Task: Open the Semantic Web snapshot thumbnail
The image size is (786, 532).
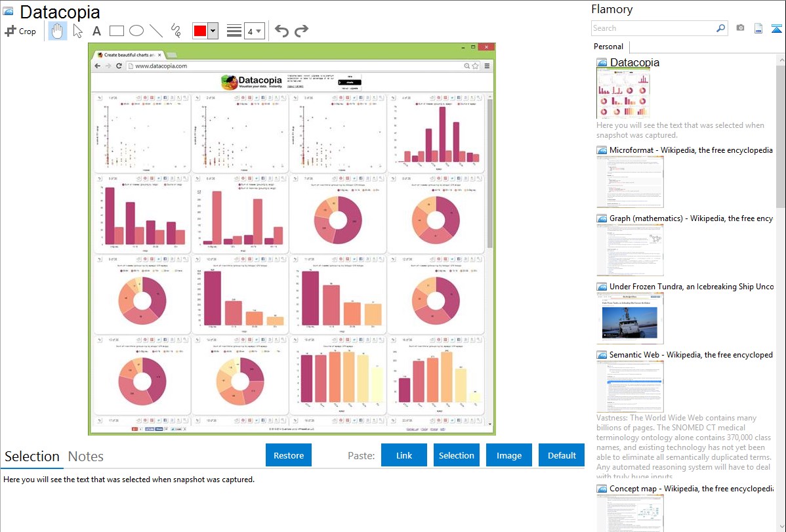Action: (x=630, y=386)
